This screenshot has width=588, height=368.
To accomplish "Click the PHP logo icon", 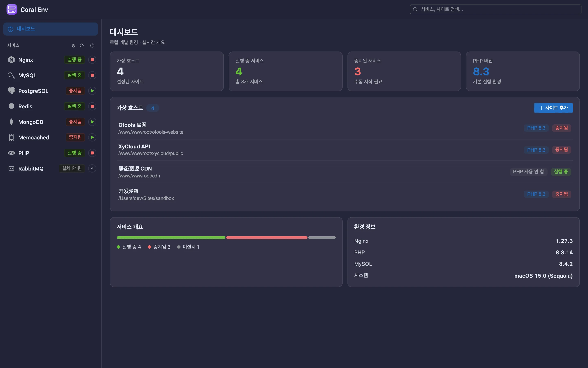I will [11, 153].
